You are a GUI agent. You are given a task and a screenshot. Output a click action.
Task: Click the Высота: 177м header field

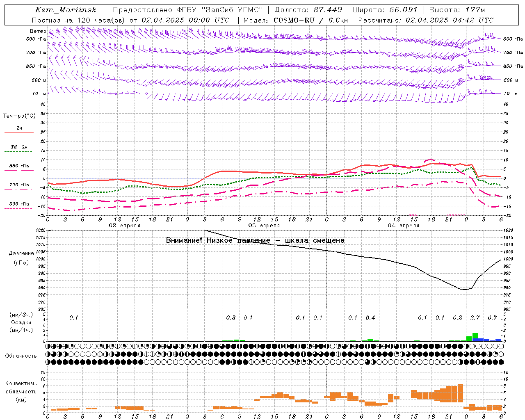point(457,10)
